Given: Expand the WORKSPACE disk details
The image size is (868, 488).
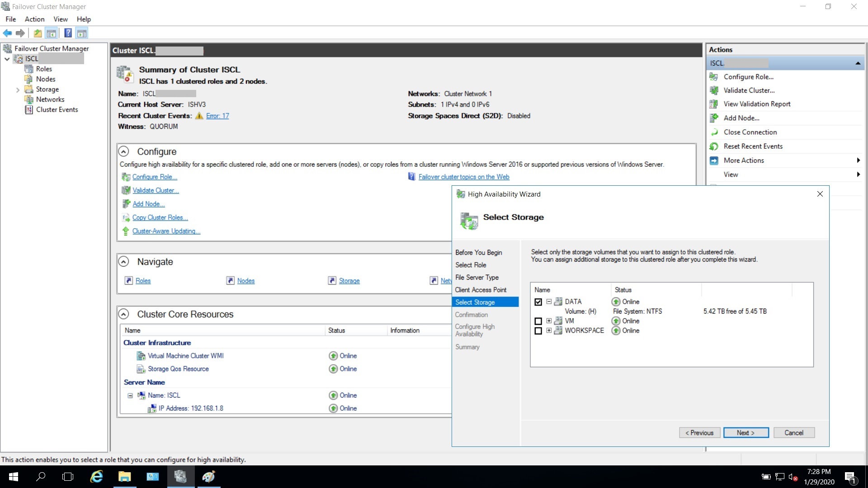Looking at the screenshot, I should [x=549, y=330].
